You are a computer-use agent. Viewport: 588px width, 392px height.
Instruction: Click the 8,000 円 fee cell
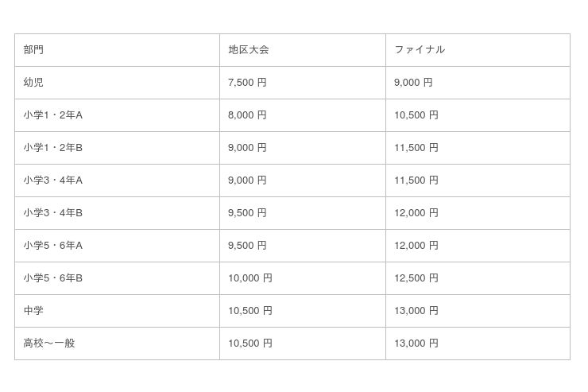[x=247, y=115]
